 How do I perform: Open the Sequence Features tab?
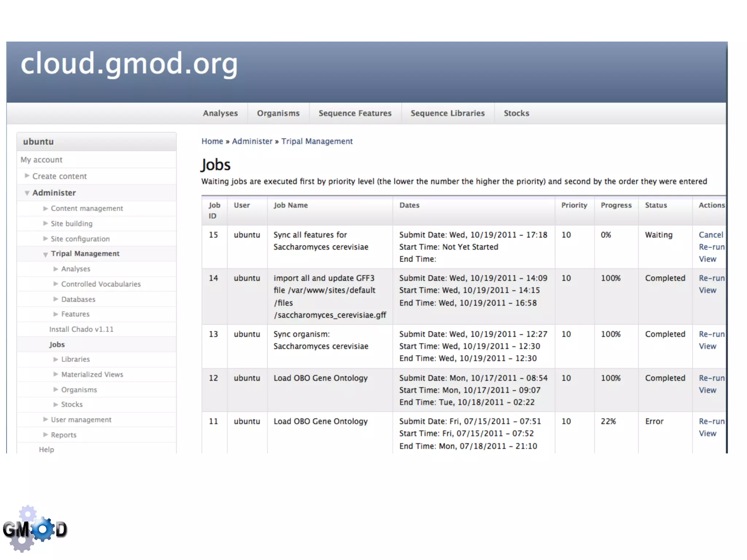[x=355, y=113]
